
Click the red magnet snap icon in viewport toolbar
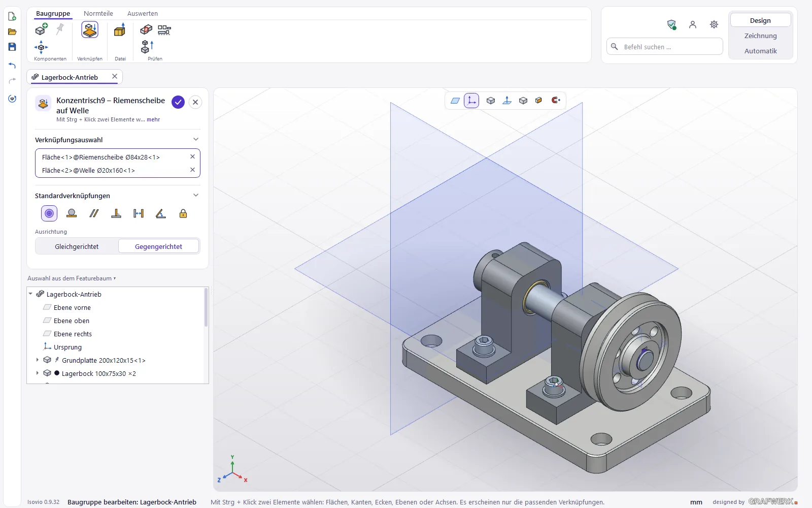pos(556,101)
